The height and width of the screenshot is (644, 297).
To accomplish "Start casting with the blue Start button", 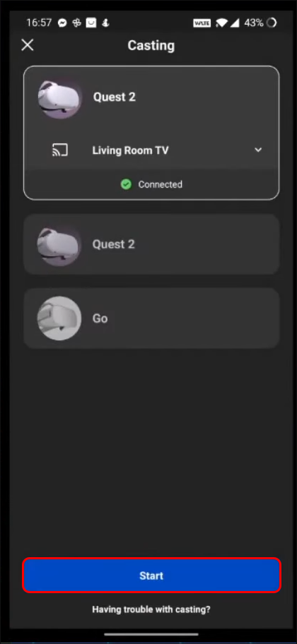I will (x=151, y=576).
